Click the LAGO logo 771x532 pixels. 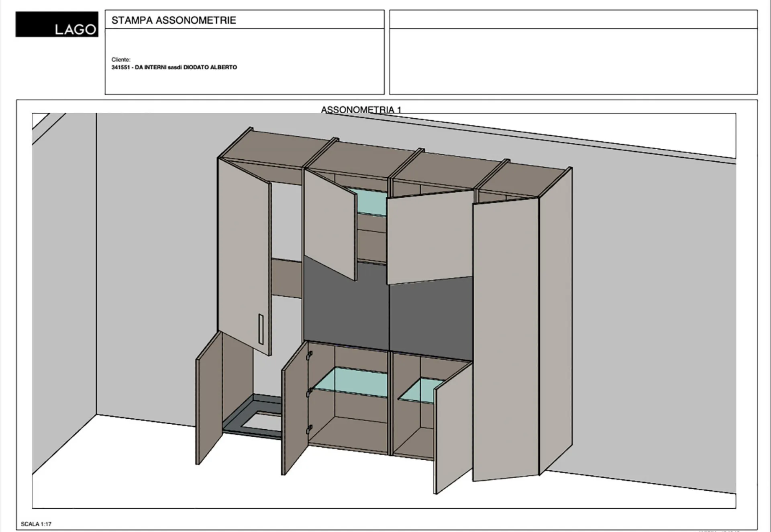tap(57, 24)
